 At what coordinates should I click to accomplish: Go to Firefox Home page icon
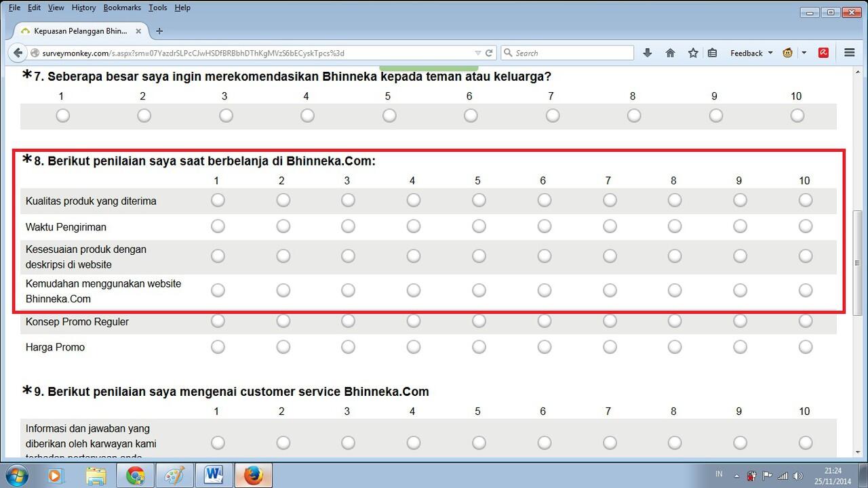point(670,53)
